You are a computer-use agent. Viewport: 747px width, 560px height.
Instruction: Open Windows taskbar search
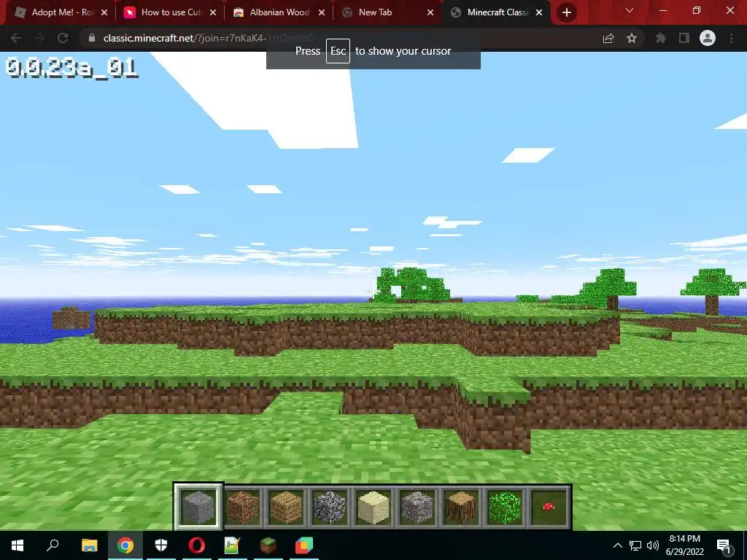[53, 545]
